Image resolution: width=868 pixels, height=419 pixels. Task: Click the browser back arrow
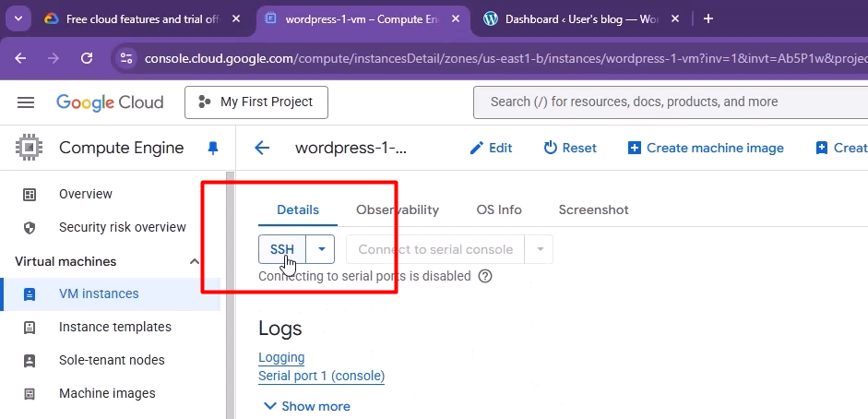(x=20, y=58)
